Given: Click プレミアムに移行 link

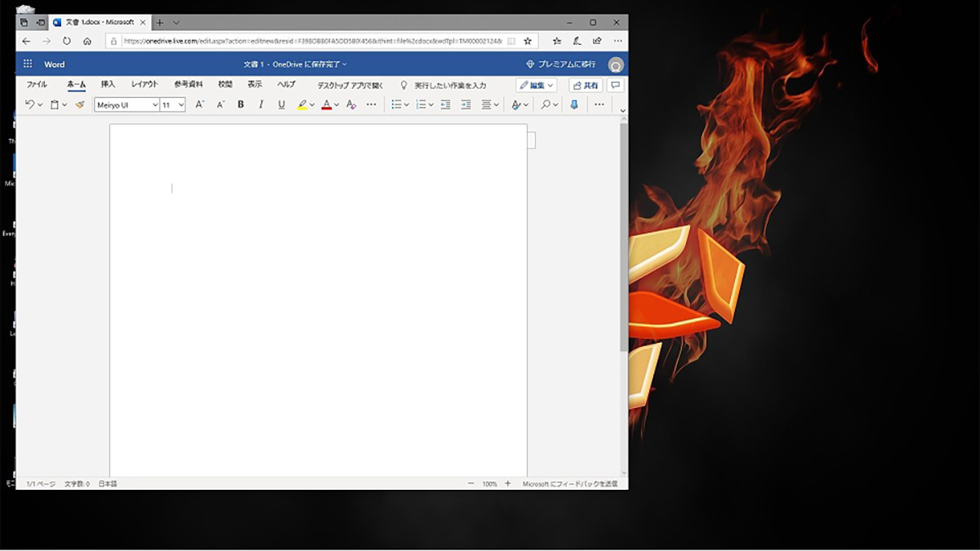Looking at the screenshot, I should pyautogui.click(x=560, y=64).
